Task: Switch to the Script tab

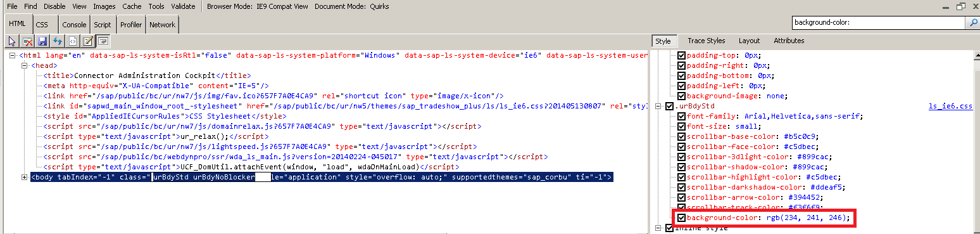Action: 103,25
